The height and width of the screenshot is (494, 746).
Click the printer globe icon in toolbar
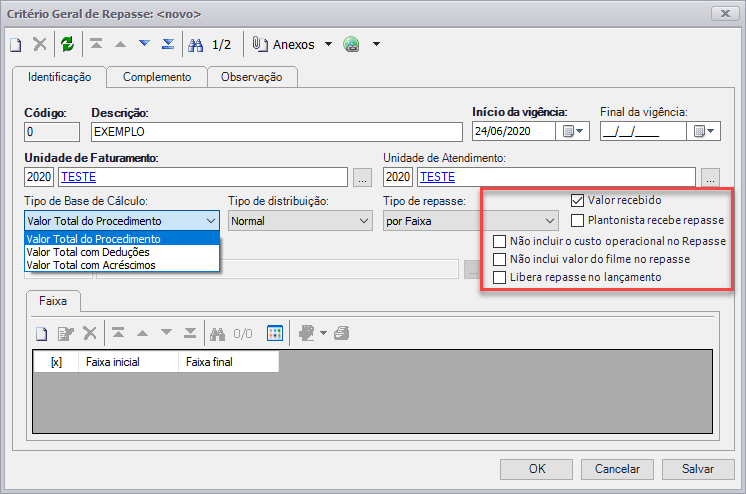point(352,44)
